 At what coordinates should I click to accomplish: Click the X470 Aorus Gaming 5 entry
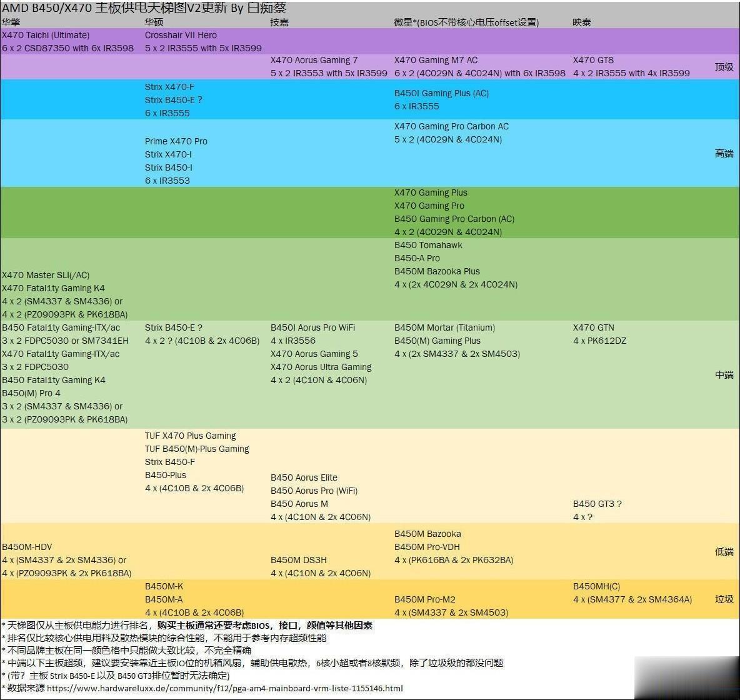point(314,354)
